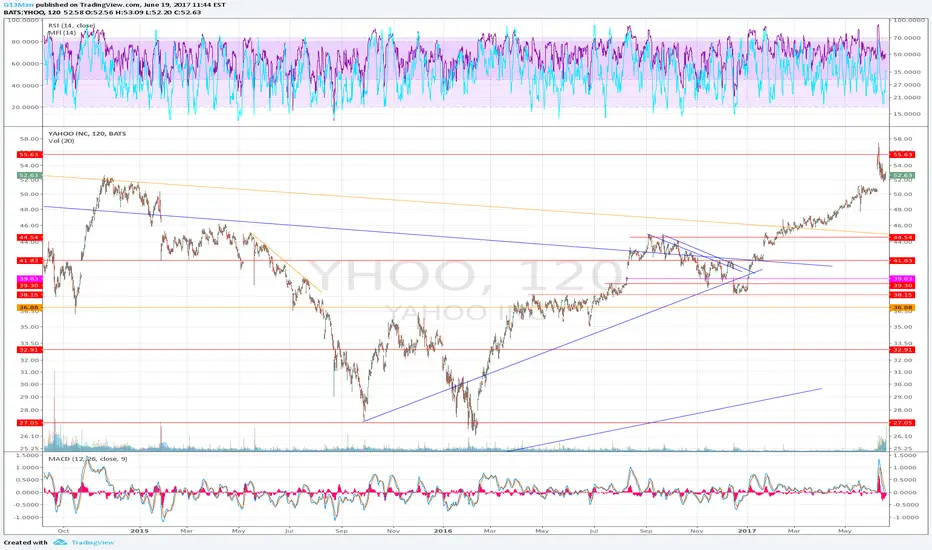Click the red 44.54 level tag on right scale
Image resolution: width=932 pixels, height=550 pixels.
(x=902, y=237)
